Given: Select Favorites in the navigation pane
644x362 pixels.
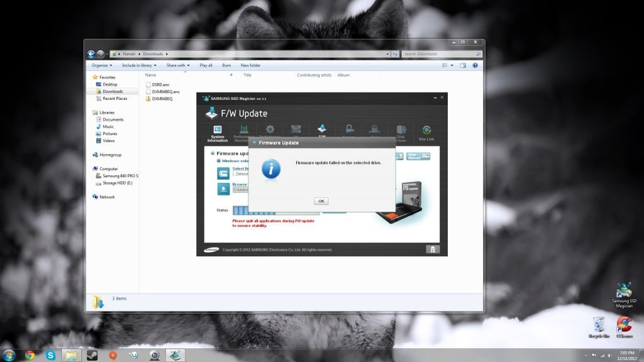Looking at the screenshot, I should pos(107,77).
